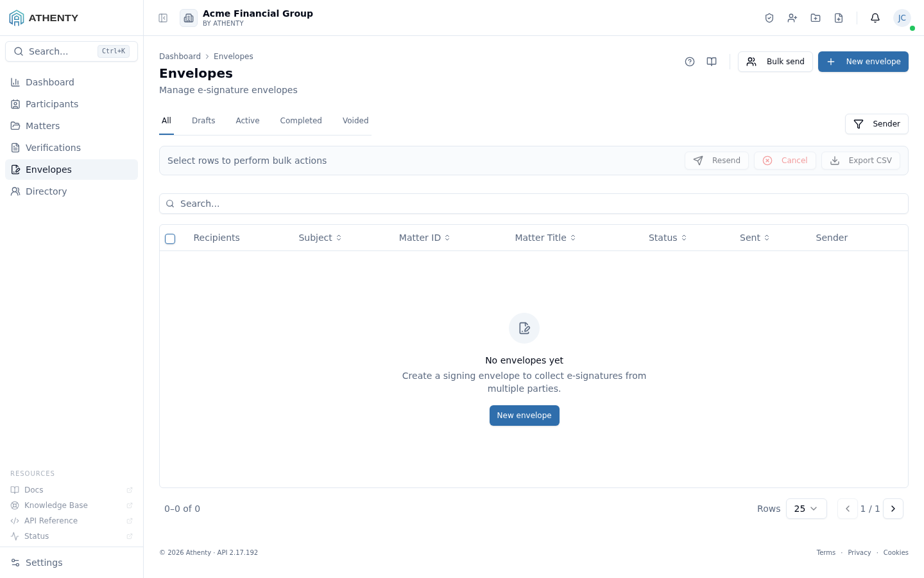Open the Sender filter dropdown
The width and height of the screenshot is (924, 578).
click(877, 124)
